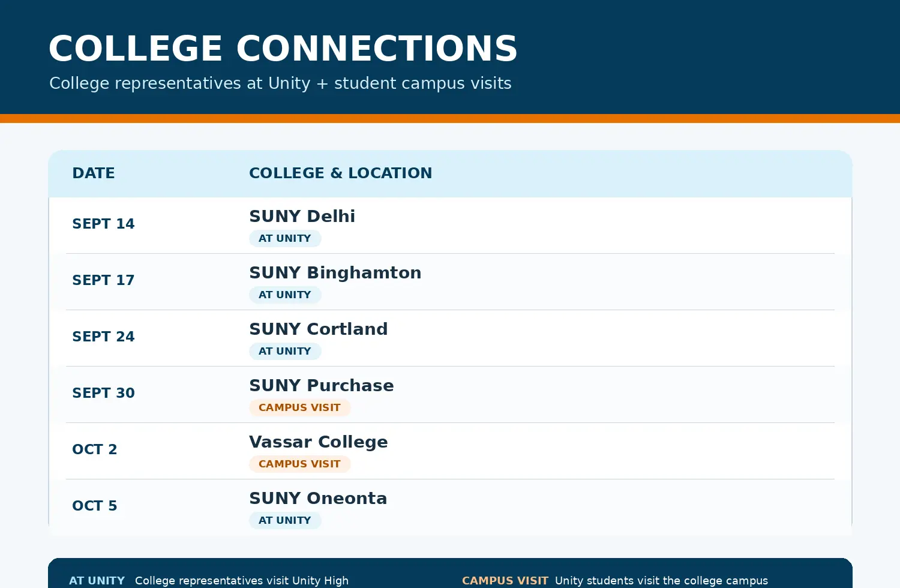Select the COLLEGE & LOCATION column header
900x588 pixels.
coord(340,173)
